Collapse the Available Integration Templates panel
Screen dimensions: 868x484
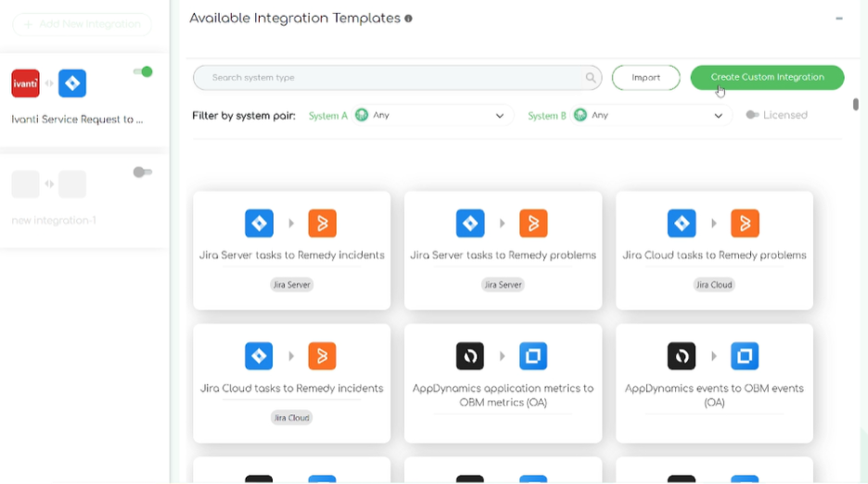coord(839,19)
